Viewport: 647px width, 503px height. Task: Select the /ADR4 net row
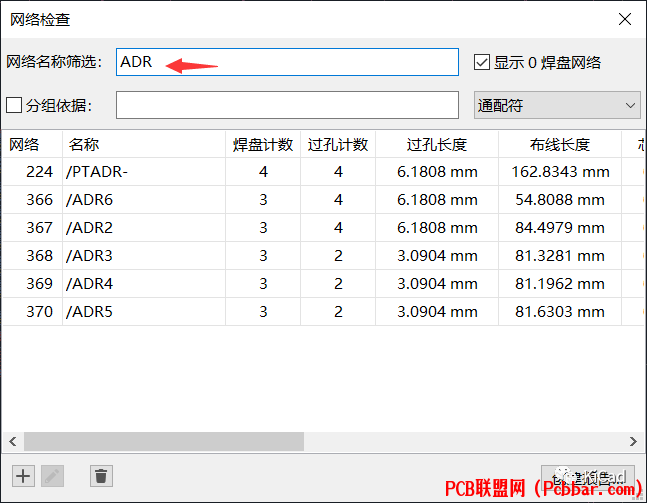[323, 284]
